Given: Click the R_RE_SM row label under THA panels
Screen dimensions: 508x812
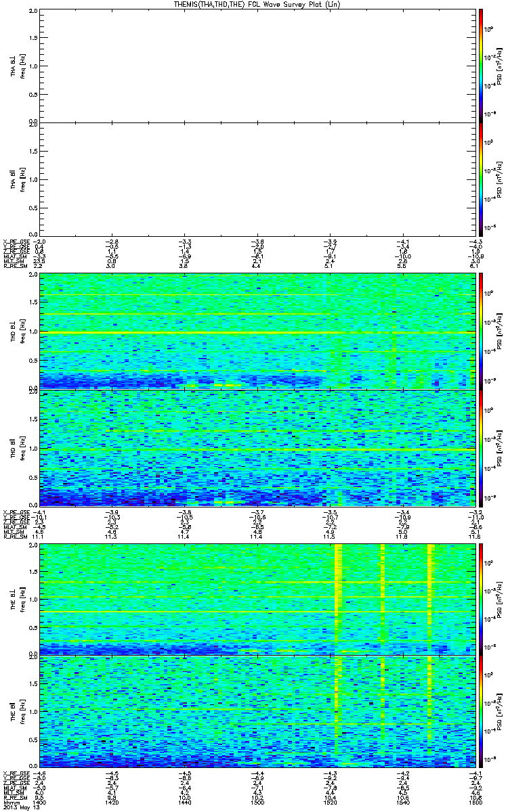Looking at the screenshot, I should (x=15, y=267).
